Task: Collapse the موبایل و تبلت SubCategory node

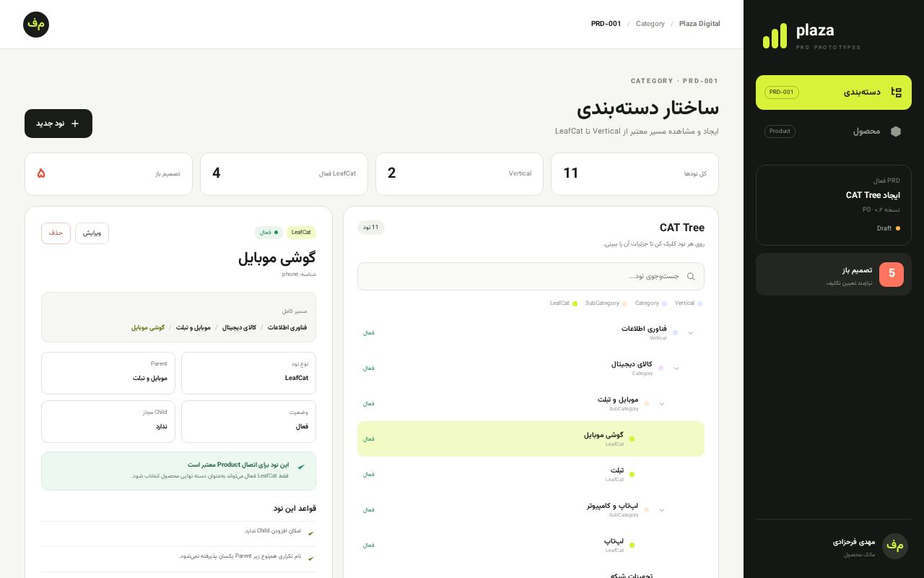Action: point(662,404)
